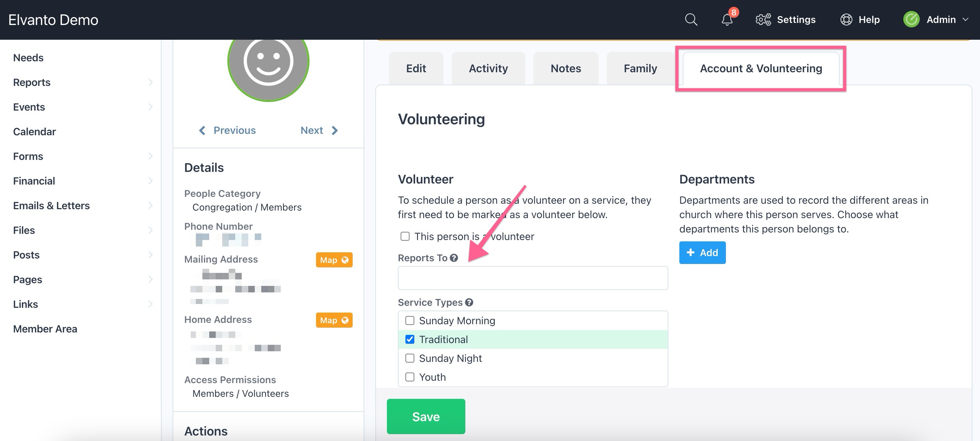Click the Traditional service label

pos(443,339)
